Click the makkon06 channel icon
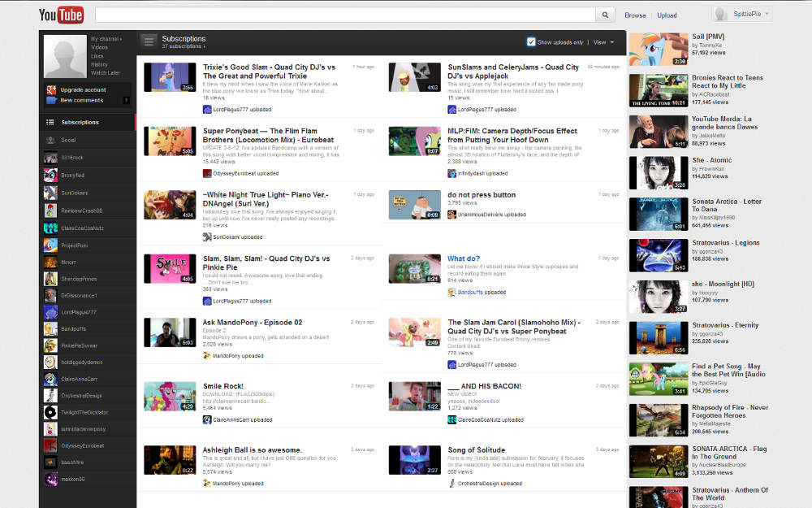812x508 pixels. (x=50, y=479)
